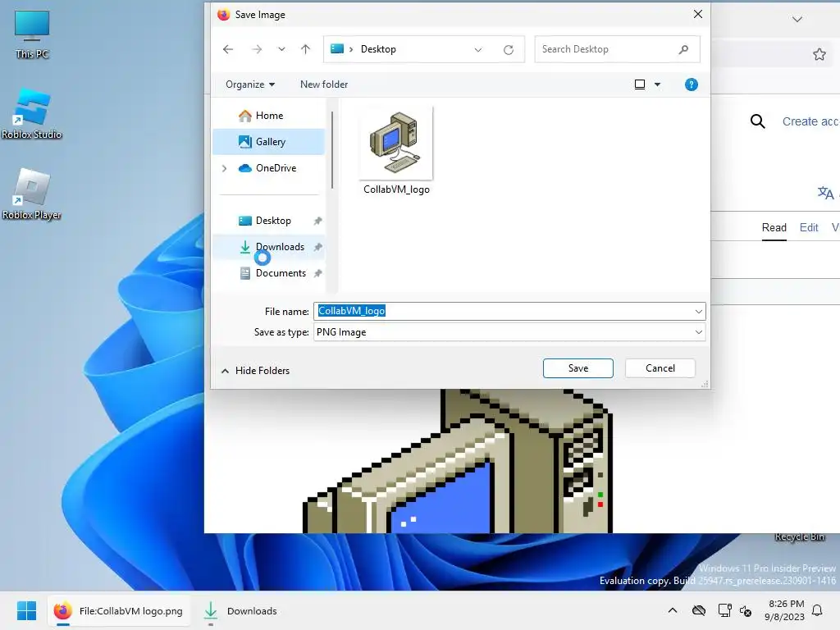Go up one folder level

[x=305, y=49]
